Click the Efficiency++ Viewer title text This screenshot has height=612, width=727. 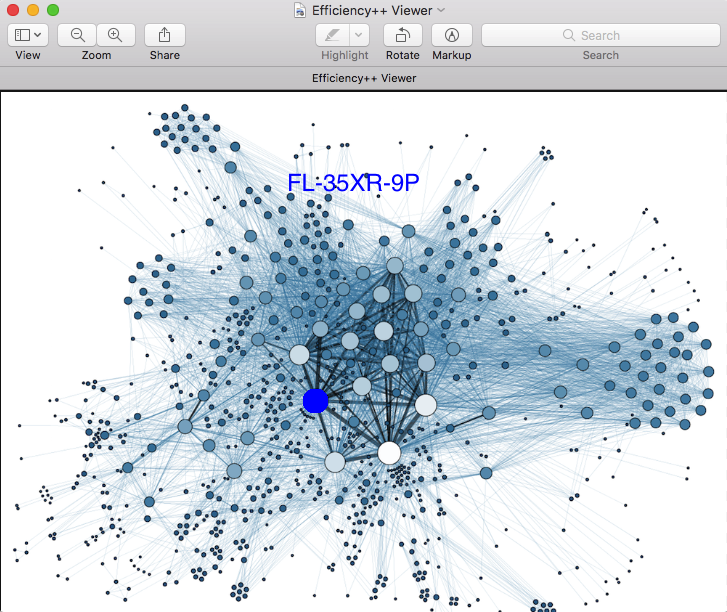click(x=372, y=10)
